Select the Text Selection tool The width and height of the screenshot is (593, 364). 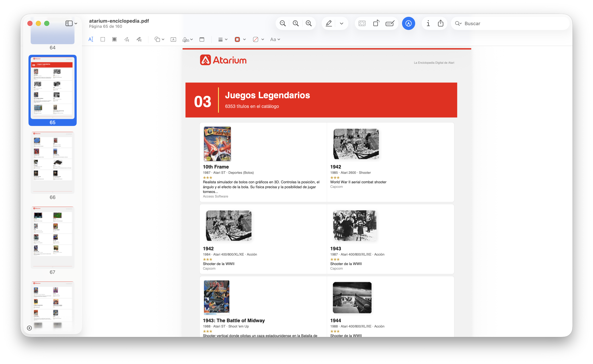click(91, 39)
